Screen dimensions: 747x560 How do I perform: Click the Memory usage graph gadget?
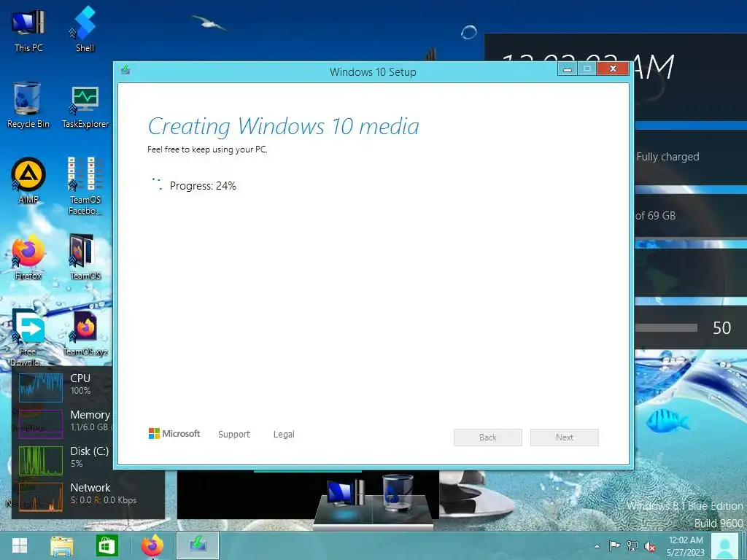pos(41,424)
